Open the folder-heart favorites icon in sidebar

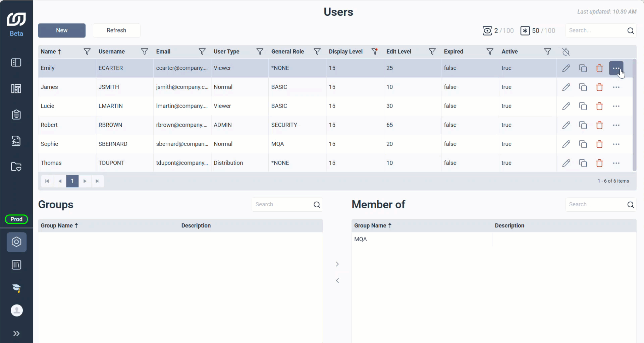pos(16,166)
